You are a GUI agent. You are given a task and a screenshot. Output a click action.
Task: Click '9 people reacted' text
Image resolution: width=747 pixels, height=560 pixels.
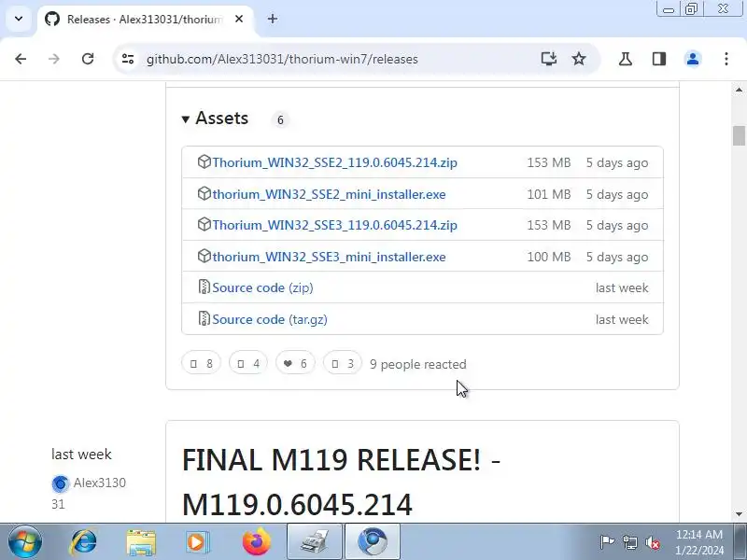417,364
